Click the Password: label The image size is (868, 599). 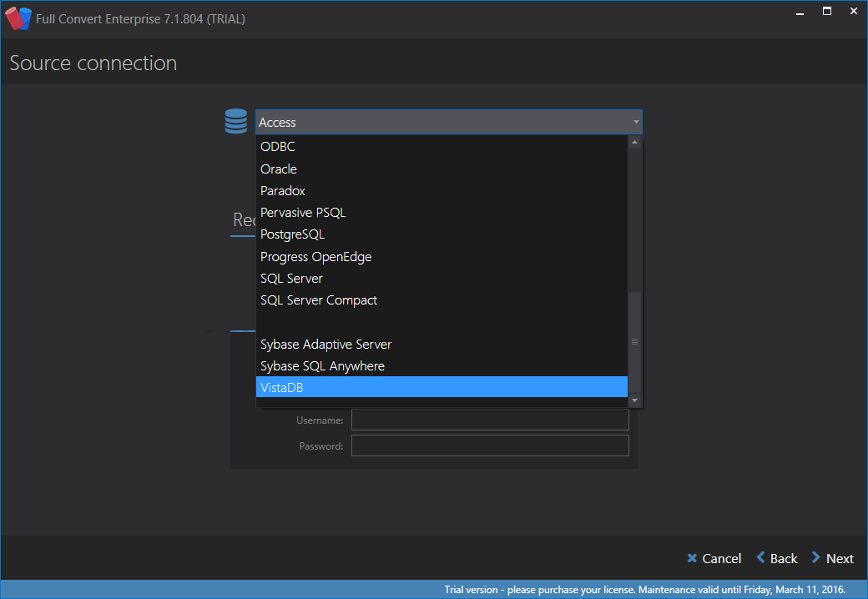point(321,446)
